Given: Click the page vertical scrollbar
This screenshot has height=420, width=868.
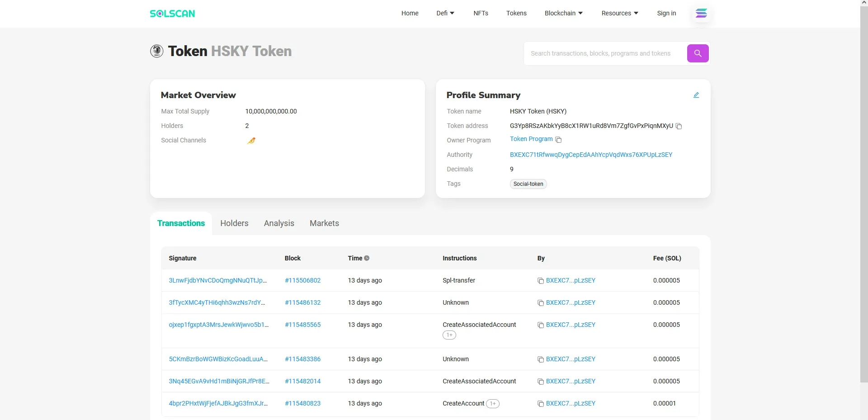Looking at the screenshot, I should [x=864, y=194].
